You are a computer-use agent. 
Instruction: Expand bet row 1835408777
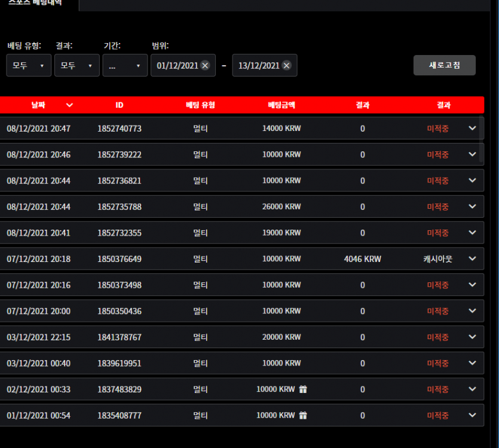tap(472, 415)
